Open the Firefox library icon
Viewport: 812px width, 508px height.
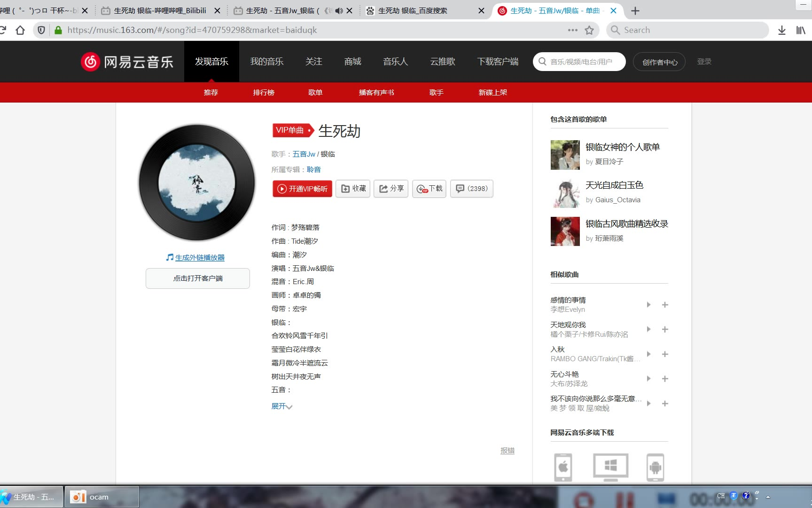click(x=801, y=30)
